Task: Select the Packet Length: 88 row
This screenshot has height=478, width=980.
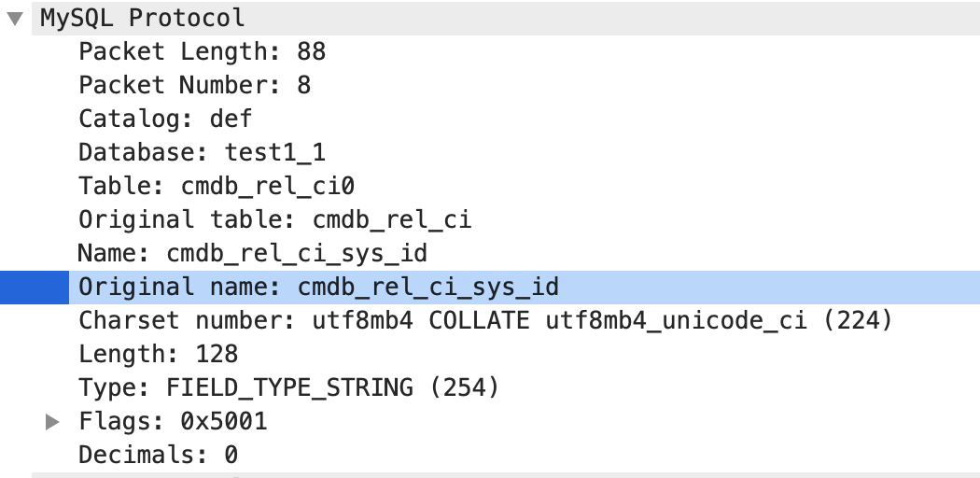Action: click(202, 51)
